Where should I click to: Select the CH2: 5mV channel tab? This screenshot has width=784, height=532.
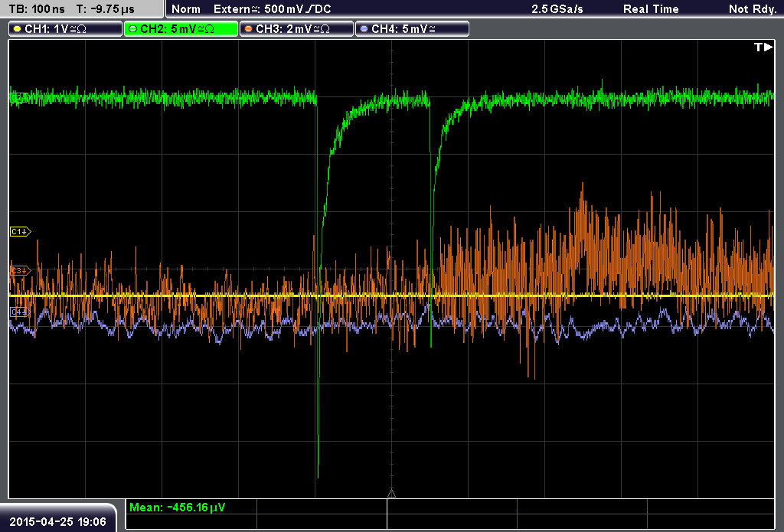point(181,29)
